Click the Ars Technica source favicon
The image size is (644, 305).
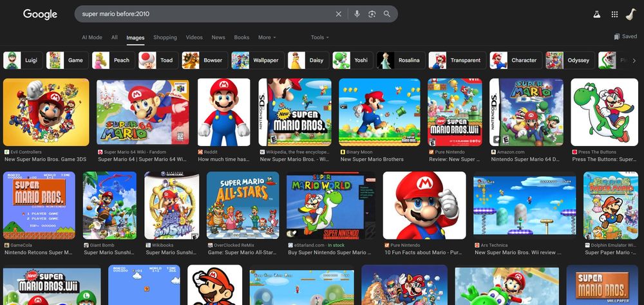pos(477,245)
